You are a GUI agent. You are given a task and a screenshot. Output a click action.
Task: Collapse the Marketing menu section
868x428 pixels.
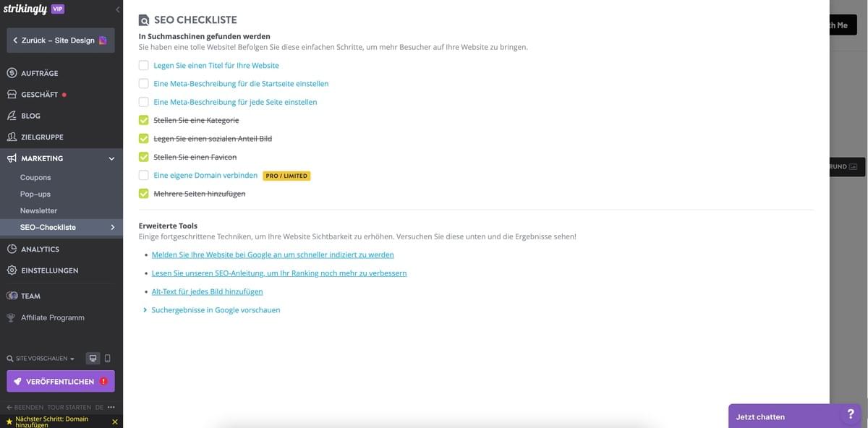coord(111,158)
